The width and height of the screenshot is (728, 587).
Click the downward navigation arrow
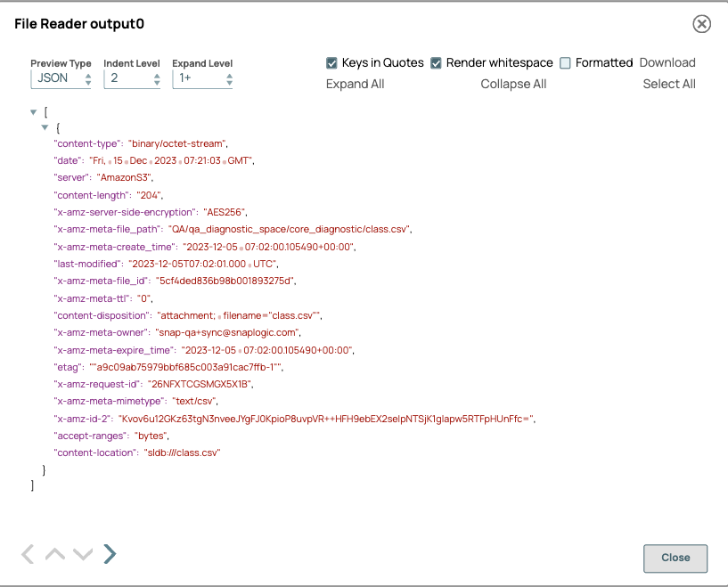[x=82, y=553]
